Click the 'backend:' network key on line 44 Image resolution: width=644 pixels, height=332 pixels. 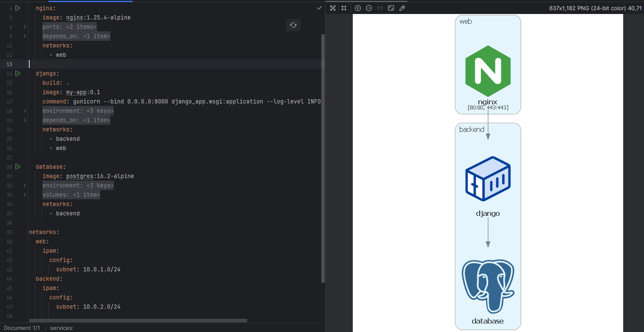[49, 279]
